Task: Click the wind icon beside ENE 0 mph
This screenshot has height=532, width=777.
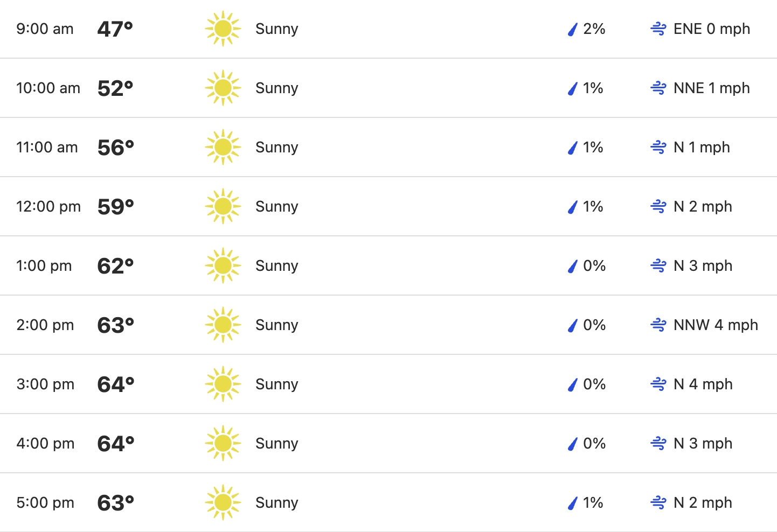Action: 658,29
